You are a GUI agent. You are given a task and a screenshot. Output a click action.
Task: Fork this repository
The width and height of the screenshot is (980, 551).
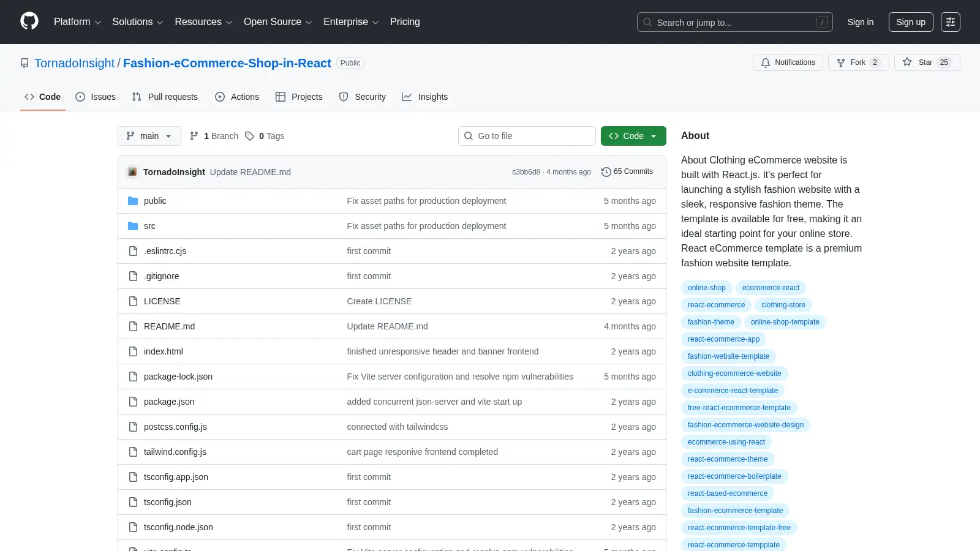pos(858,62)
